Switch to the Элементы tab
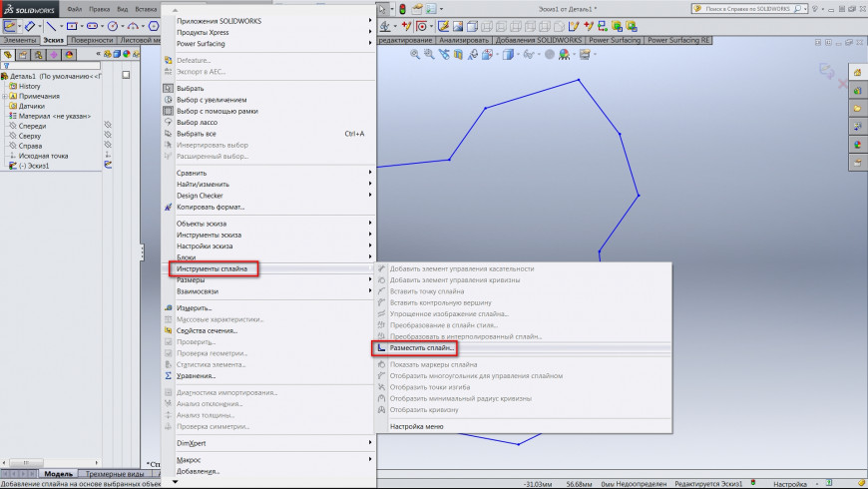 tap(19, 40)
